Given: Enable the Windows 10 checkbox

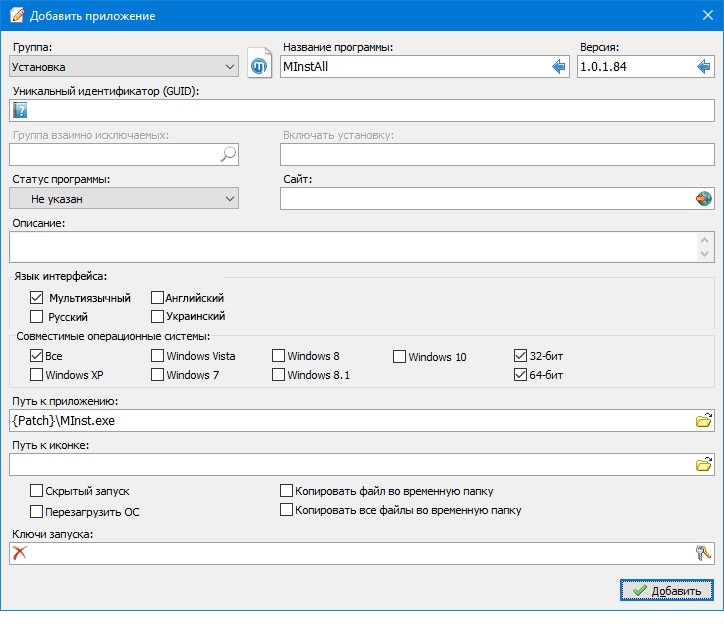Looking at the screenshot, I should tap(399, 356).
